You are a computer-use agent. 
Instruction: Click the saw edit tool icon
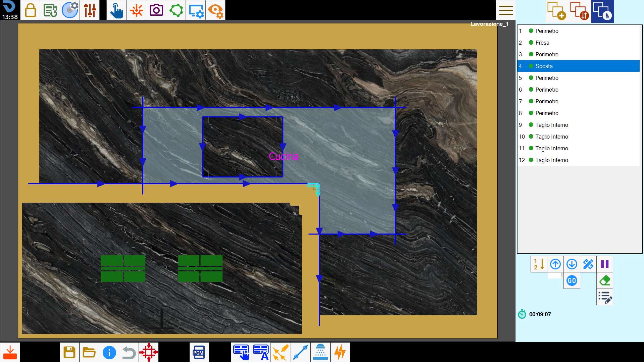pyautogui.click(x=588, y=264)
